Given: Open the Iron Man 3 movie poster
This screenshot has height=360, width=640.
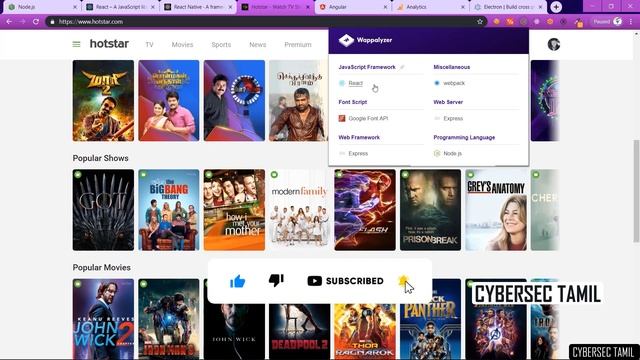Looking at the screenshot, I should [x=169, y=319].
